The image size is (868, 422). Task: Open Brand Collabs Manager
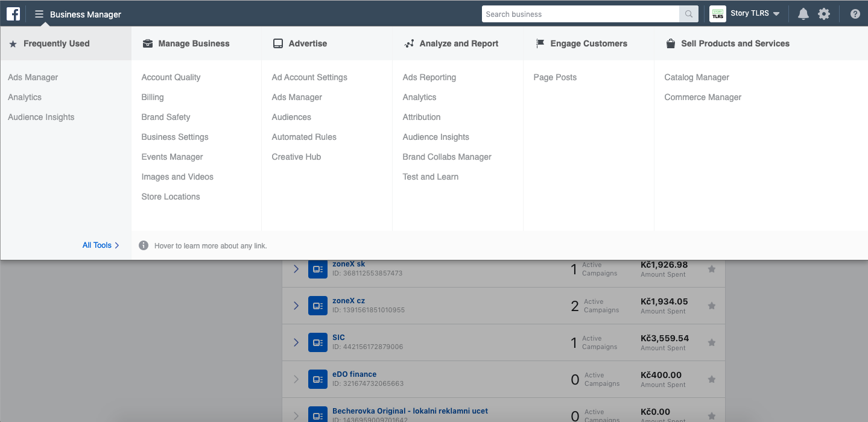click(x=447, y=157)
